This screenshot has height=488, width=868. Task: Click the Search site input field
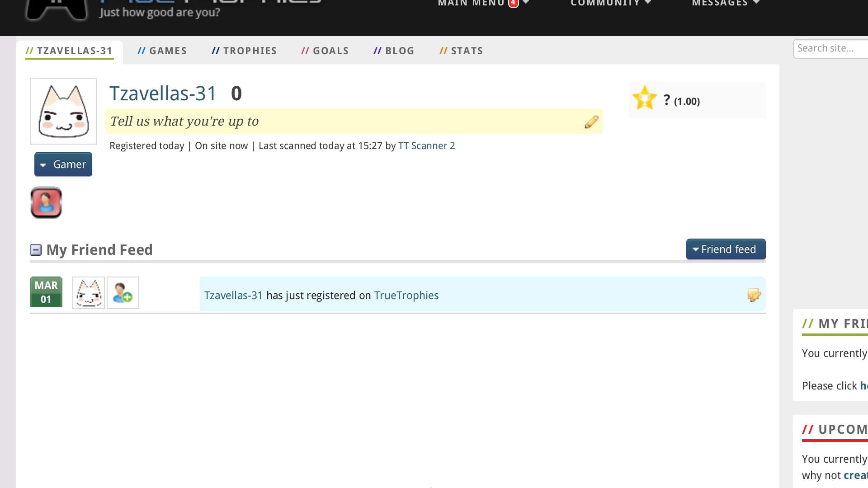tap(831, 49)
